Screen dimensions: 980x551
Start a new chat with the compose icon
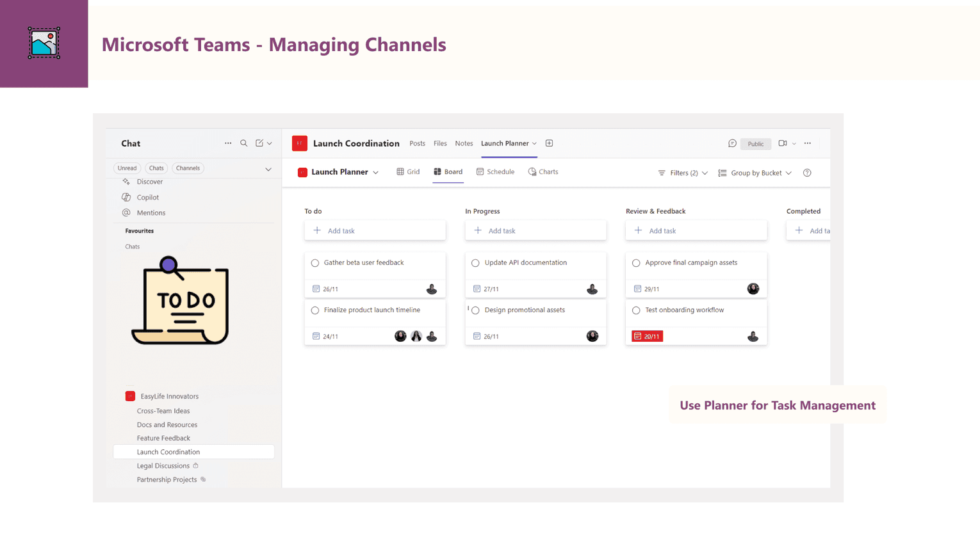click(259, 143)
